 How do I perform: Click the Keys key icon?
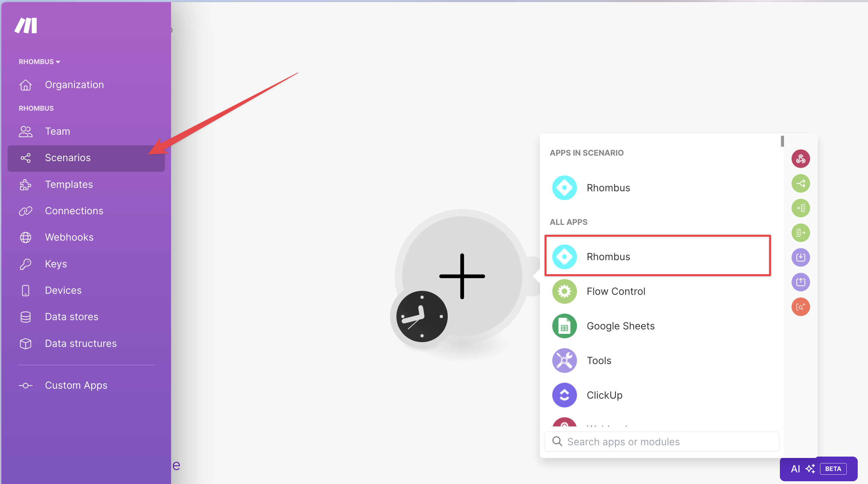(25, 264)
